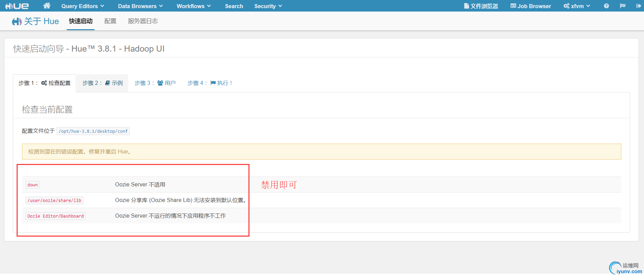Click the /opt/hue-3.8.1/desktop/conf path
644x277 pixels.
[x=93, y=131]
